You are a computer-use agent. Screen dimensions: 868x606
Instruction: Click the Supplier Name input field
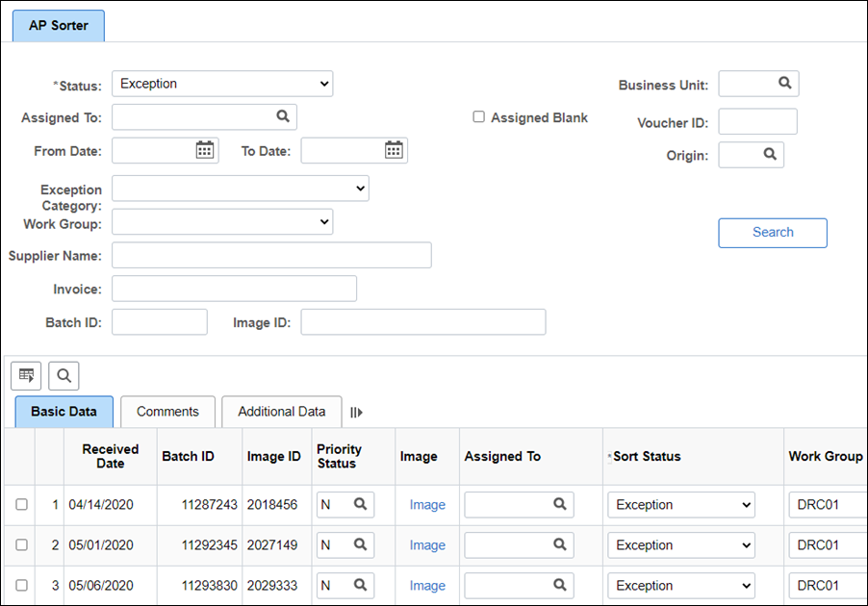(271, 255)
